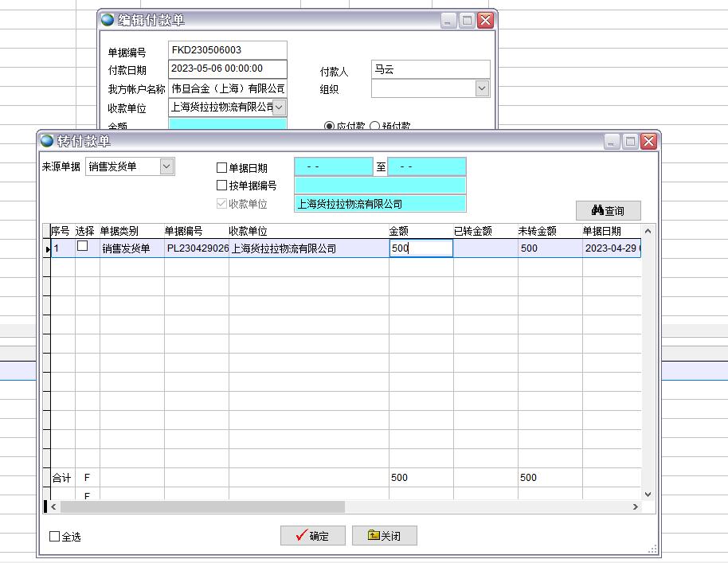This screenshot has width=728, height=563.
Task: Click the 付款人 input field
Action: click(430, 69)
